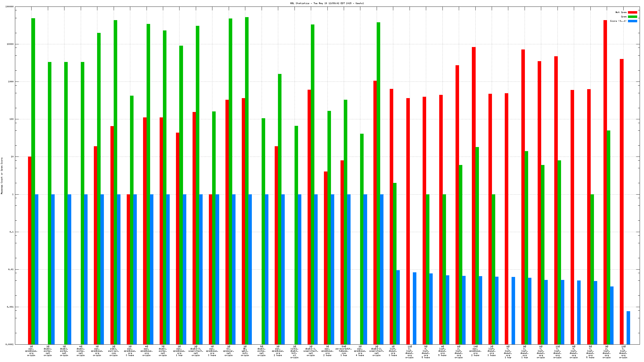Select the Not Spam legend label
The height and width of the screenshot is (362, 644).
coord(621,12)
